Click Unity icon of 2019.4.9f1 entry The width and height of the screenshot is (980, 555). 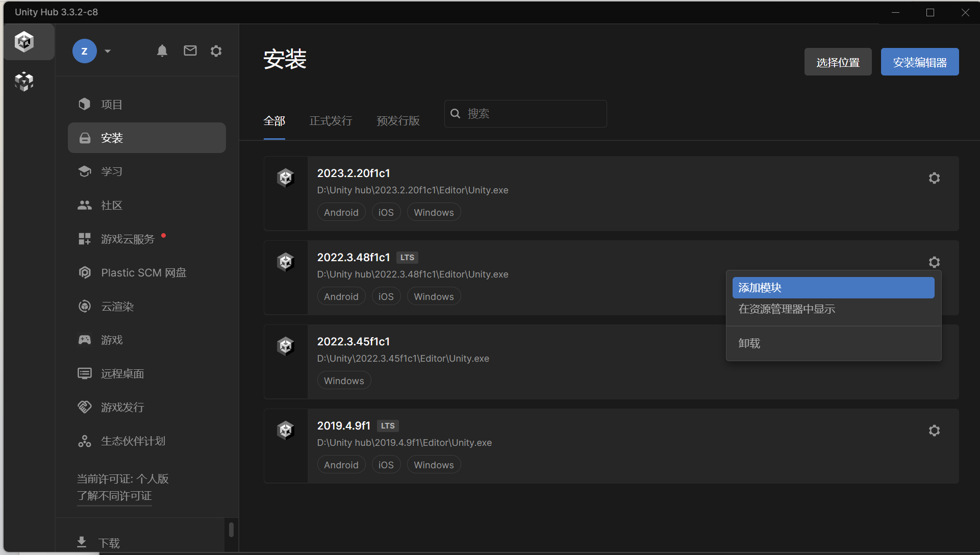pyautogui.click(x=286, y=431)
